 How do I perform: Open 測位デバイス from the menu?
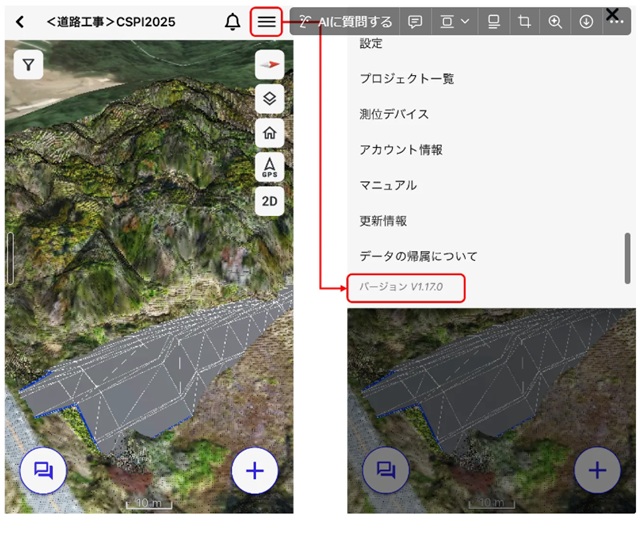393,114
